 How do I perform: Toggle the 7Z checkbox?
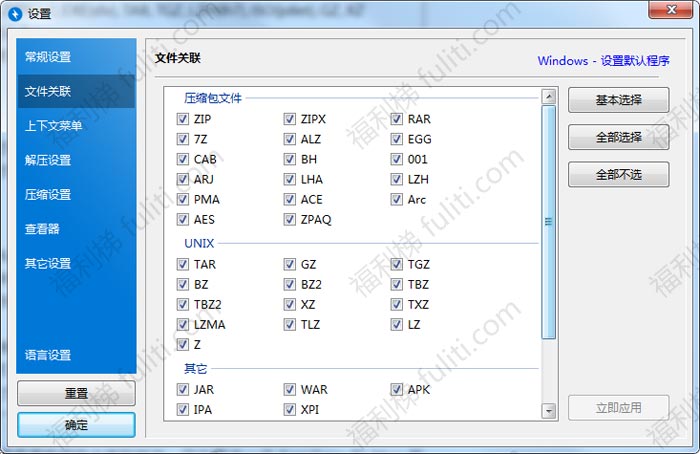point(182,139)
